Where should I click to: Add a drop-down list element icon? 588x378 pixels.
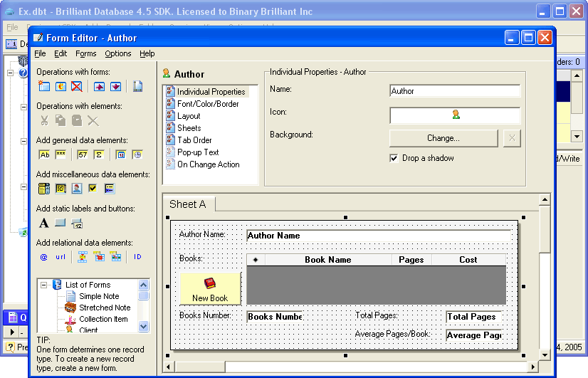[x=110, y=189]
